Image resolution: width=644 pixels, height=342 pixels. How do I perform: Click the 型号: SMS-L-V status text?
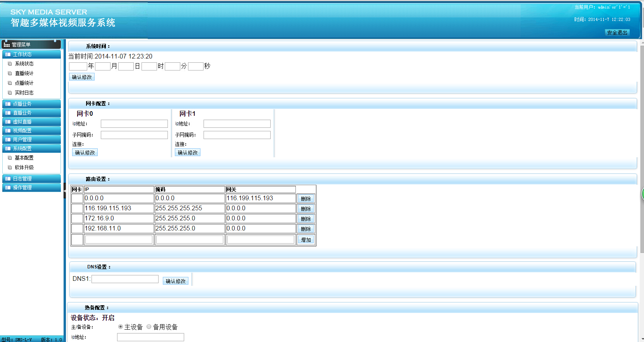point(17,339)
